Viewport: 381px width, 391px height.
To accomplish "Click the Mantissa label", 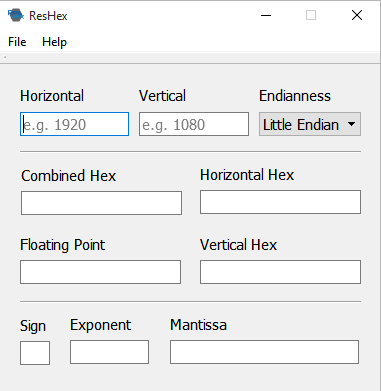I will (198, 325).
